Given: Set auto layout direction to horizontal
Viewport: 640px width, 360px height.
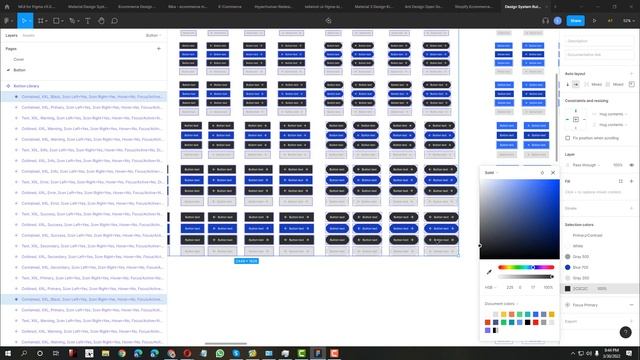Looking at the screenshot, I should (x=576, y=84).
